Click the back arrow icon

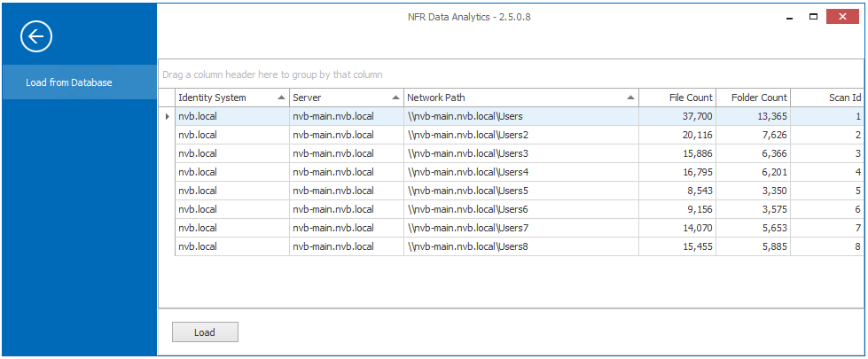[x=36, y=36]
